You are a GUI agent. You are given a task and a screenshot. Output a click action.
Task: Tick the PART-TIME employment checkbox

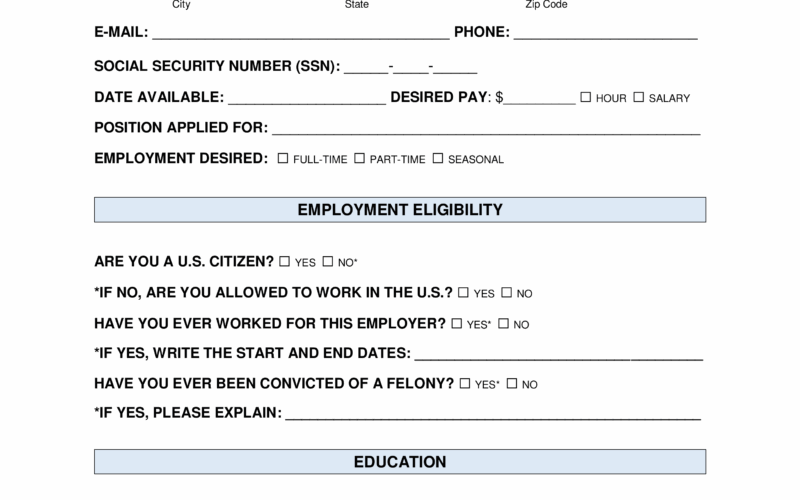point(360,159)
